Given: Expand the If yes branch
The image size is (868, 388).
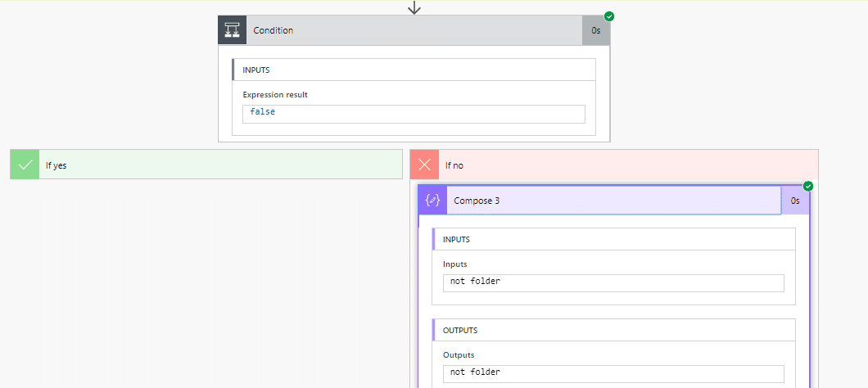Looking at the screenshot, I should click(206, 165).
